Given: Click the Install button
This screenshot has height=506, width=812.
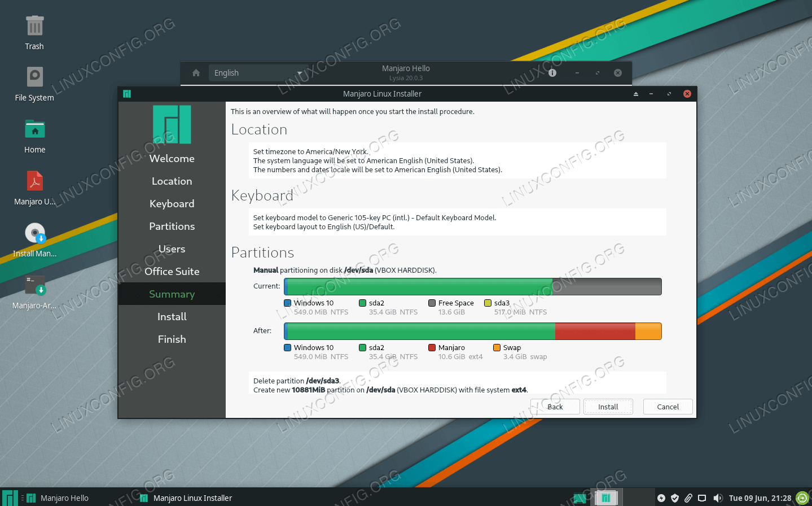Looking at the screenshot, I should point(608,407).
